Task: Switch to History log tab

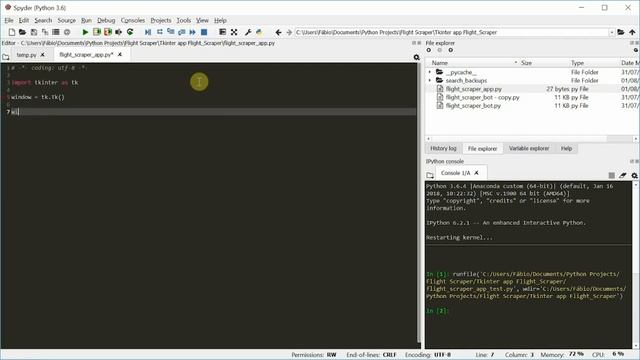Action: (x=443, y=148)
